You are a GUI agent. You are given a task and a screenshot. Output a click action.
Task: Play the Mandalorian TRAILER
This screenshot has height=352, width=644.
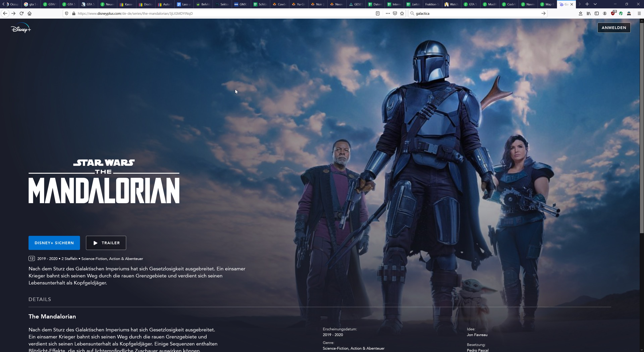[106, 243]
